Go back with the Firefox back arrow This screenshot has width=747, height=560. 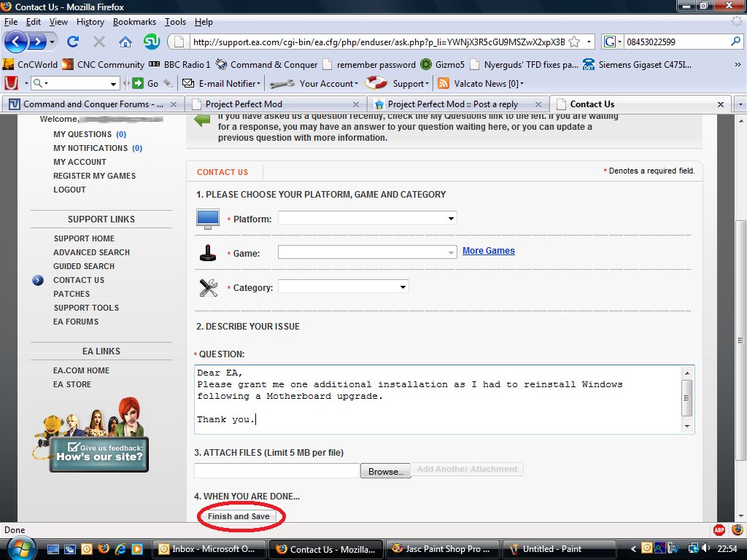16,42
